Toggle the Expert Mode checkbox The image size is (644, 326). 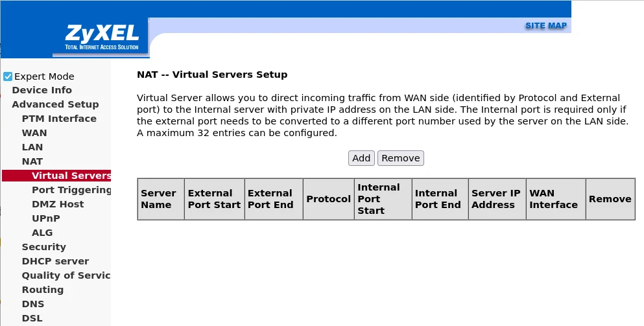coord(8,76)
